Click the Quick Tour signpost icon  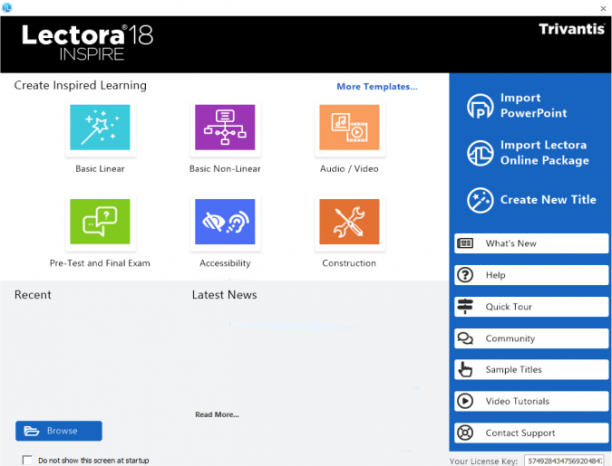[465, 306]
